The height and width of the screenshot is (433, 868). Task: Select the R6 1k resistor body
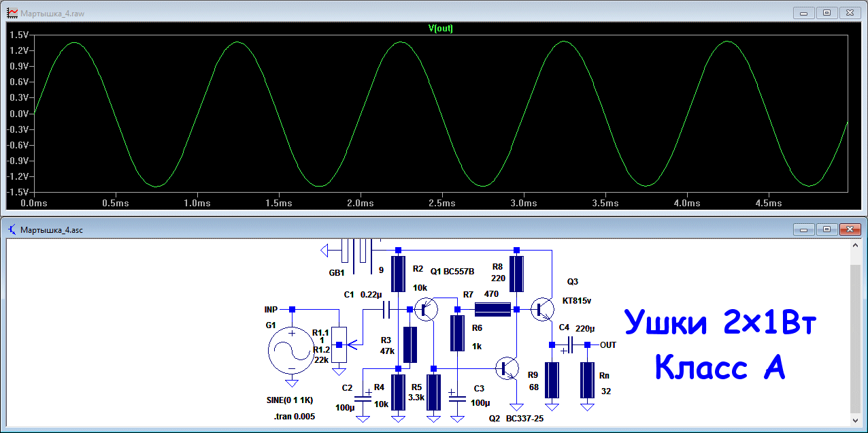click(457, 333)
